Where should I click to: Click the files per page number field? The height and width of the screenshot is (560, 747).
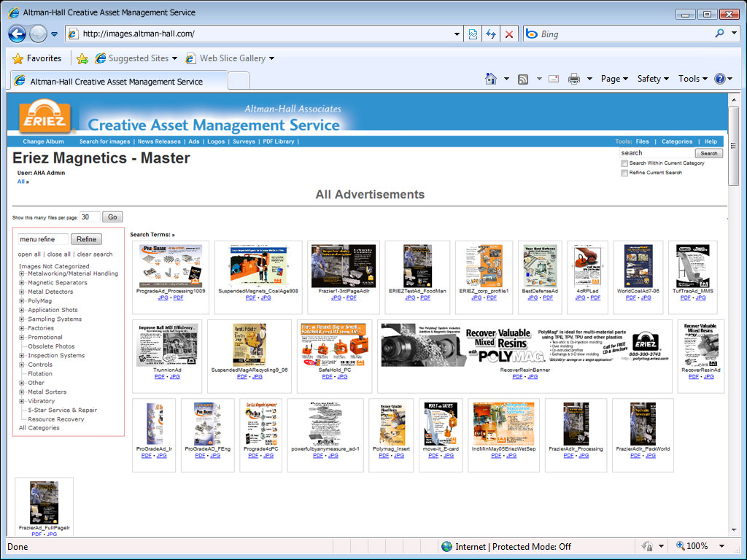coord(90,217)
